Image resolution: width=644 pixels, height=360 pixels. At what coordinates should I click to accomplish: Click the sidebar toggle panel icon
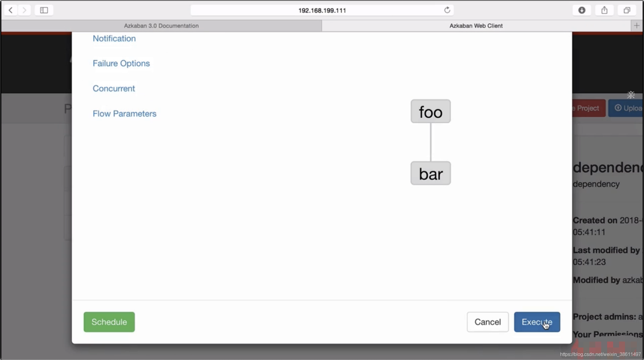click(x=44, y=10)
